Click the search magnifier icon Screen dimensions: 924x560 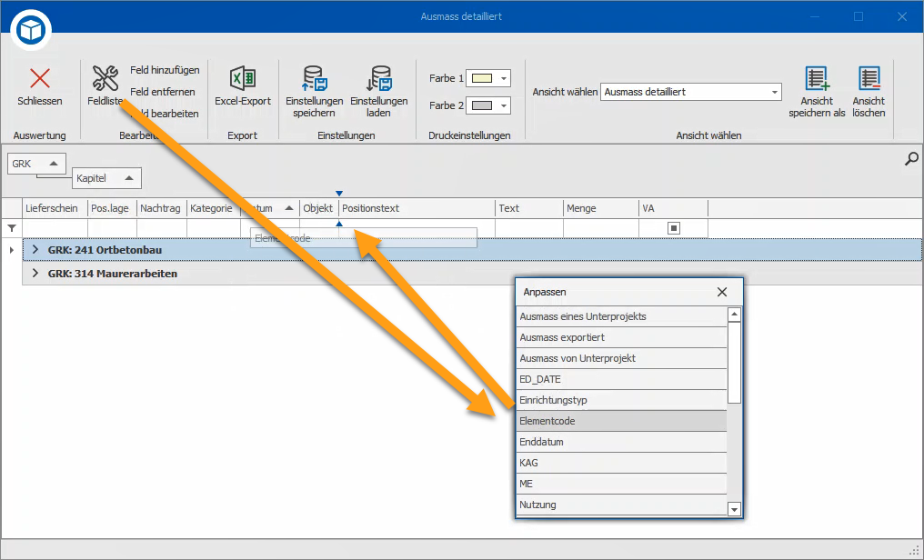911,158
